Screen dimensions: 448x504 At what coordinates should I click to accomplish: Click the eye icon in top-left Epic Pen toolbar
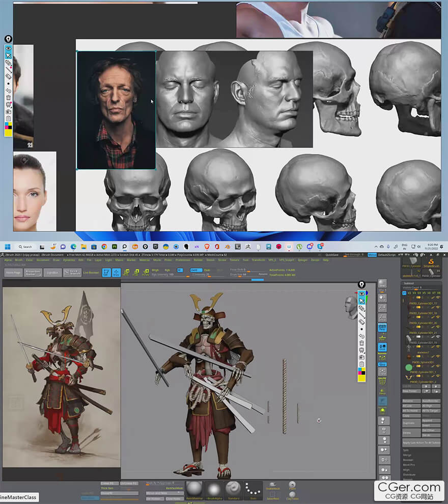[8, 48]
